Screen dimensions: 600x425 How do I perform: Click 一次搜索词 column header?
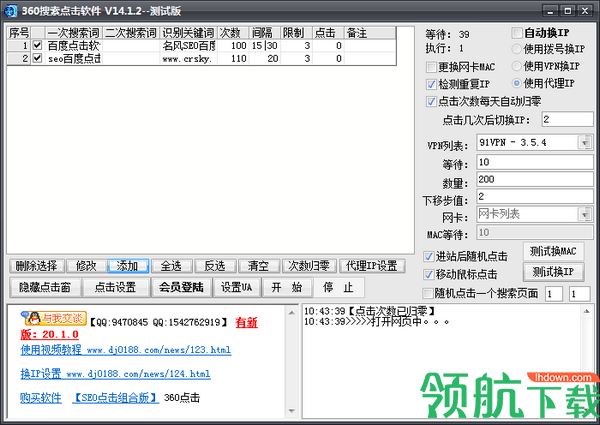pos(73,33)
